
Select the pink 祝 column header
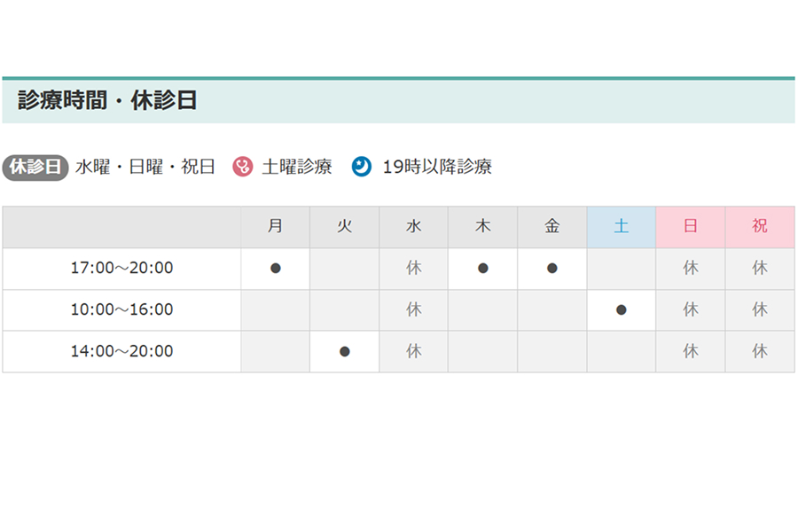point(759,227)
